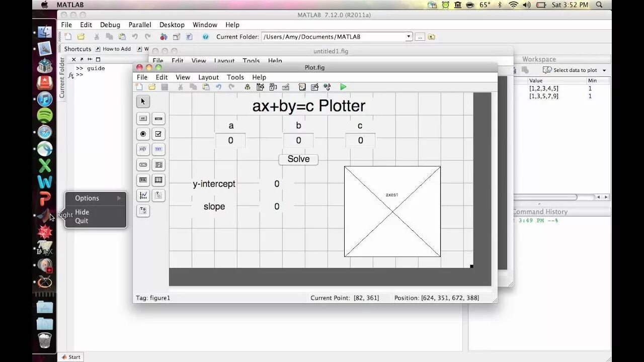Select the Check Box tool
Image resolution: width=644 pixels, height=362 pixels.
pyautogui.click(x=158, y=134)
